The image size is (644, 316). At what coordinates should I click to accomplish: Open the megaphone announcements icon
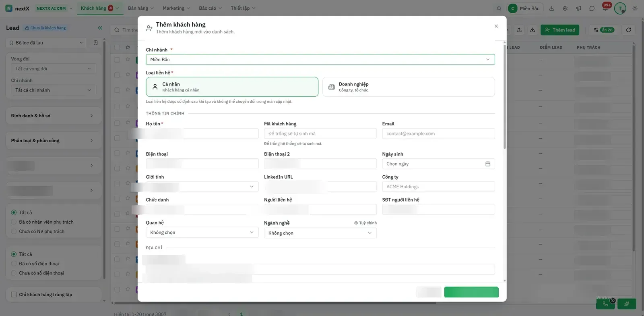[578, 8]
